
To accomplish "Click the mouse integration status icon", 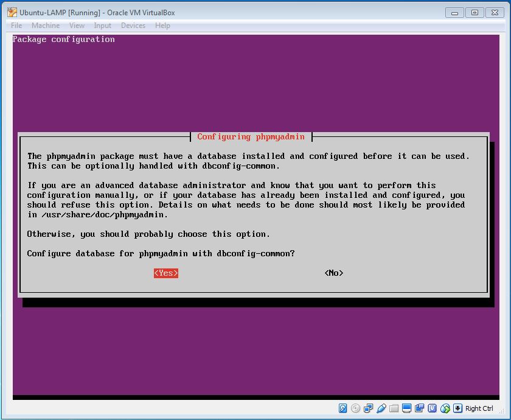I will pyautogui.click(x=445, y=408).
